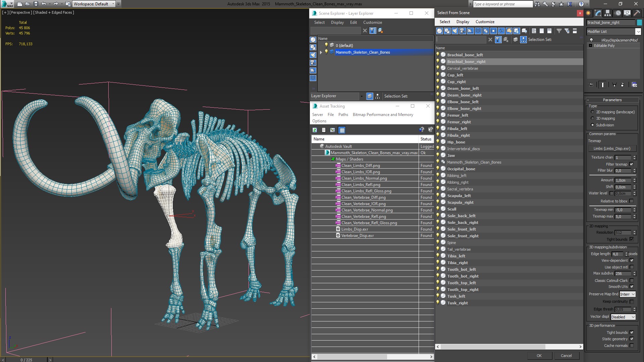Toggle Static geometry checkbox
Viewport: 644px width, 362px height.
pos(632,339)
